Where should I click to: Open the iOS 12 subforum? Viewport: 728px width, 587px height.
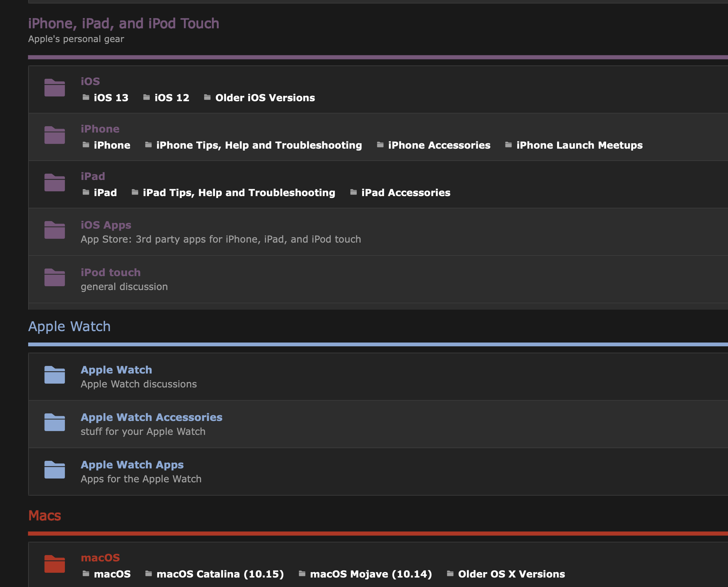tap(172, 98)
